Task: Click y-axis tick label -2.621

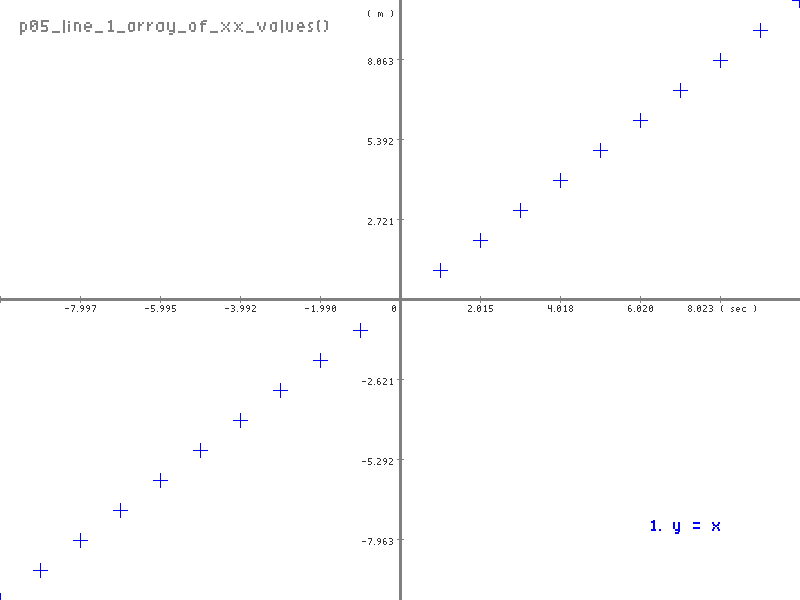Action: pos(378,382)
